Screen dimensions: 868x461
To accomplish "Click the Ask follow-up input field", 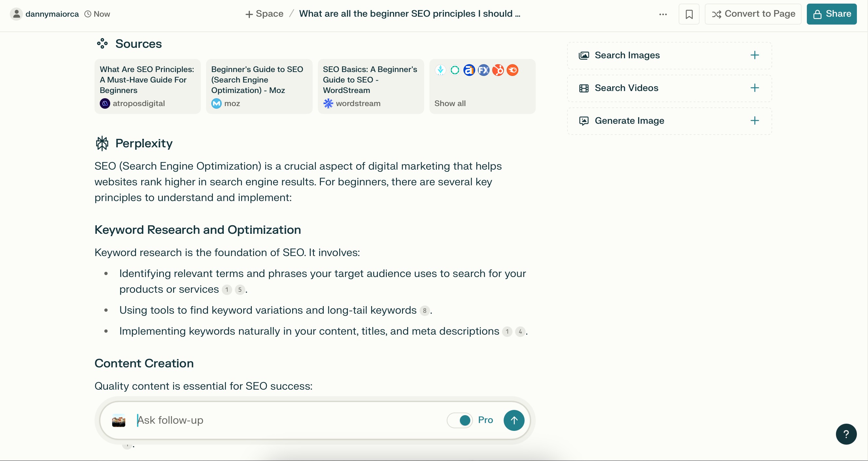I will coord(290,420).
